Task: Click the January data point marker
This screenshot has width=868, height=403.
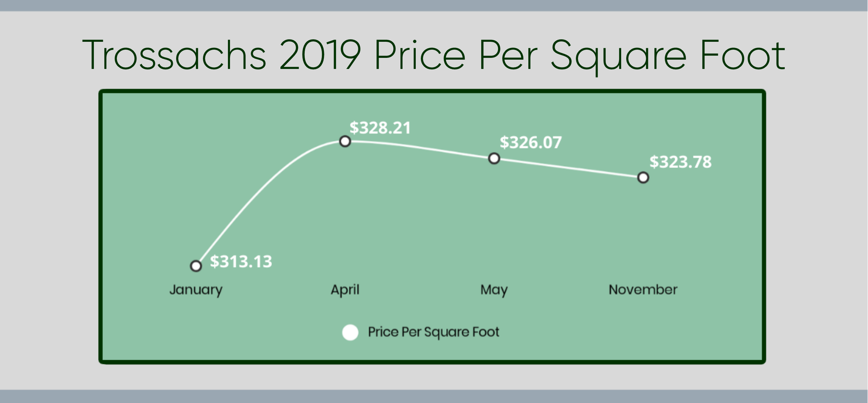Action: 196,266
